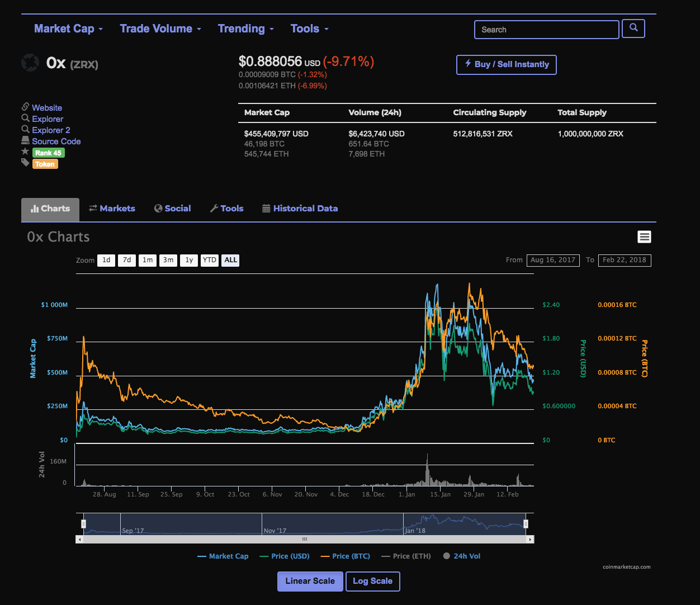Click the coinmarketcap.com chart credit

click(x=627, y=567)
